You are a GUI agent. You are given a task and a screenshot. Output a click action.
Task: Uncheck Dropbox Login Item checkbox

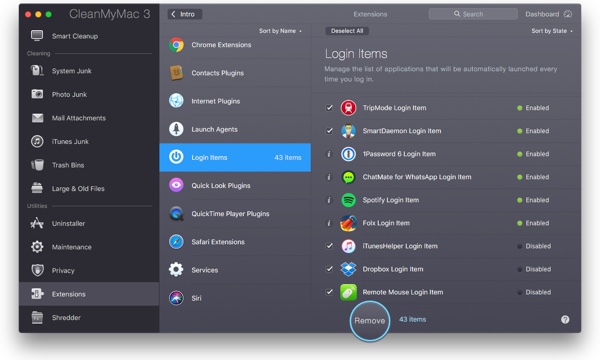click(329, 269)
